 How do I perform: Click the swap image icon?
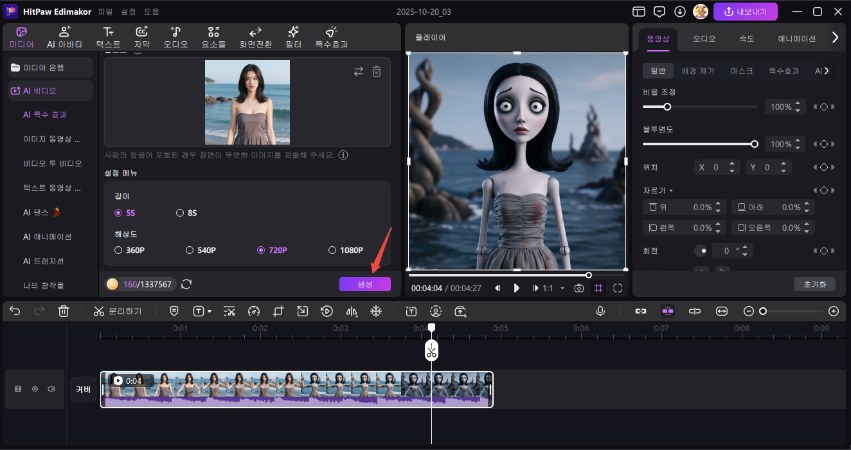point(359,72)
